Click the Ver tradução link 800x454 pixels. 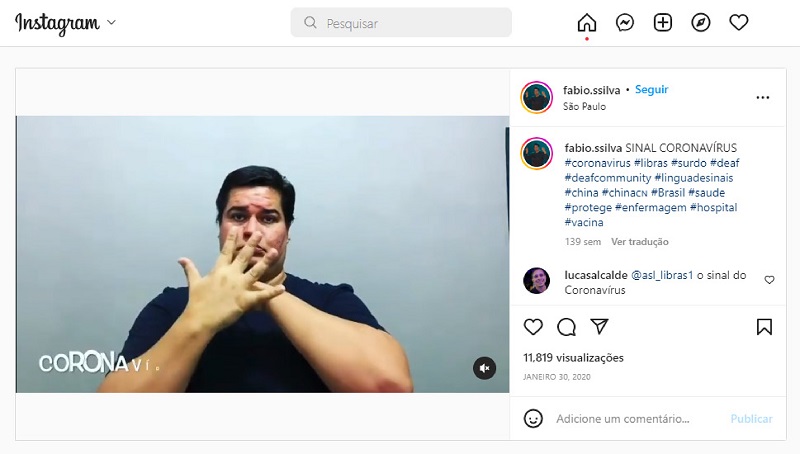pyautogui.click(x=640, y=242)
